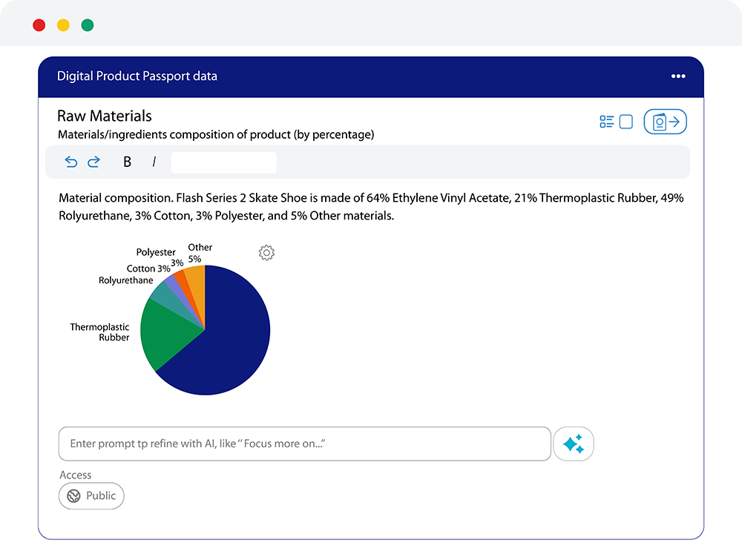Click the 'Thermoplastic Rubber' chart label
Image resolution: width=742 pixels, height=560 pixels.
pyautogui.click(x=100, y=332)
